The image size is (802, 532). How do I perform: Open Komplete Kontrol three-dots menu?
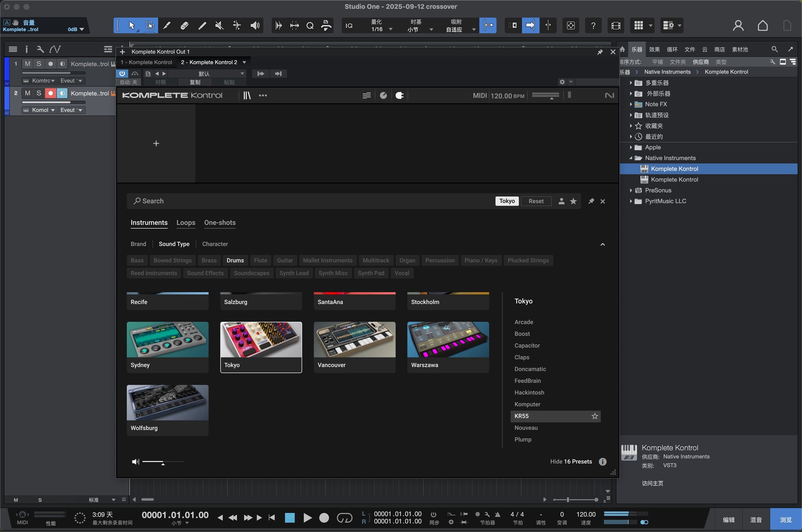click(263, 95)
